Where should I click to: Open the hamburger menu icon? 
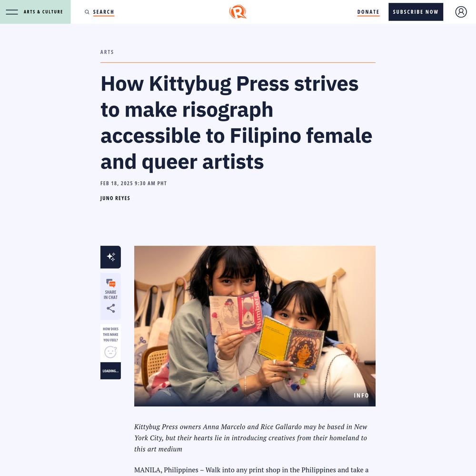click(12, 12)
